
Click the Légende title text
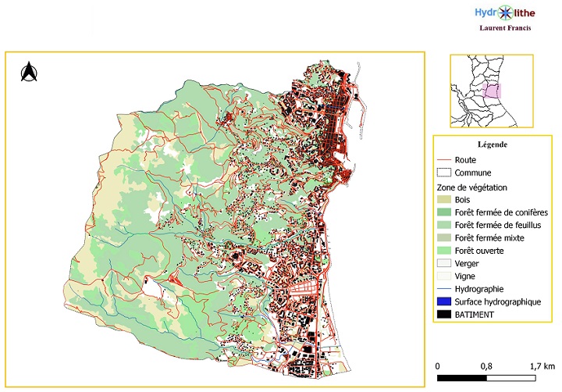[492, 144]
